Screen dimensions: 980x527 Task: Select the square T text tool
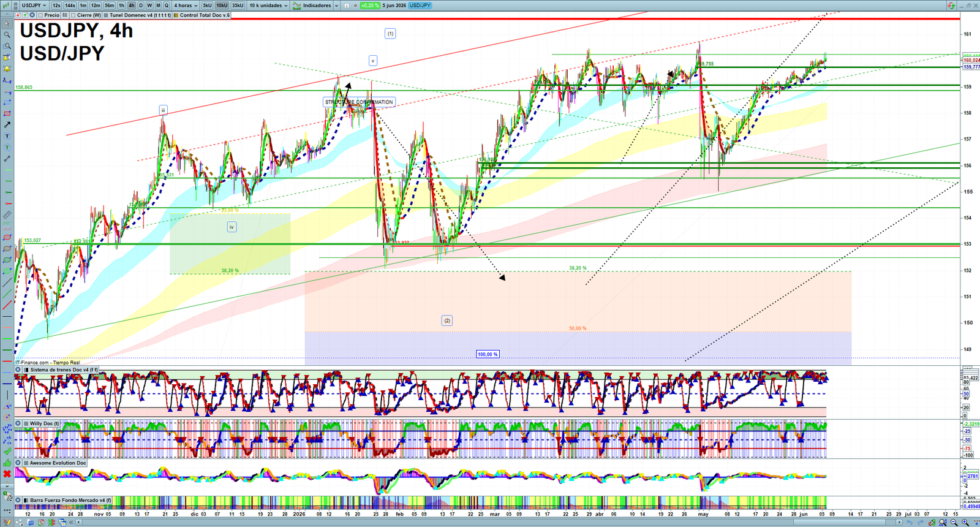[x=7, y=135]
